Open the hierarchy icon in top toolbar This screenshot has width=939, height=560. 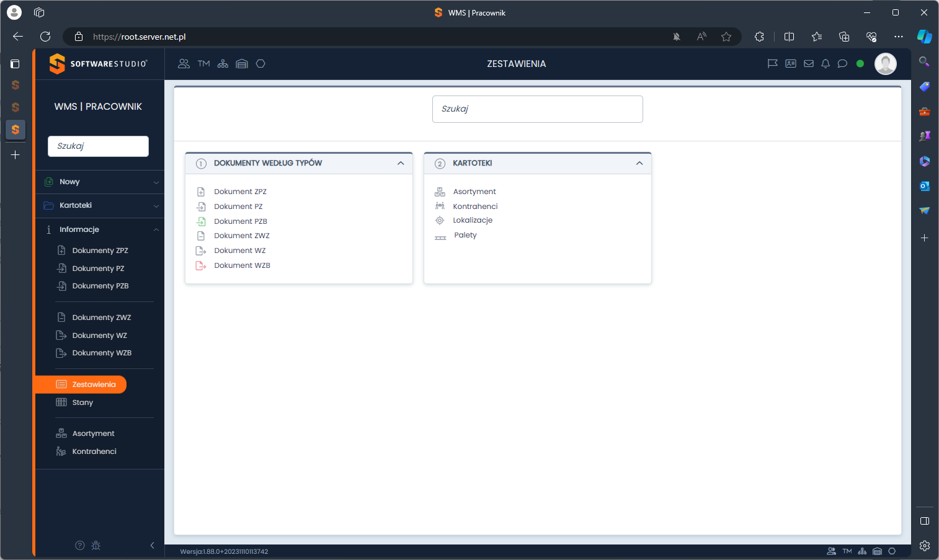coord(223,64)
